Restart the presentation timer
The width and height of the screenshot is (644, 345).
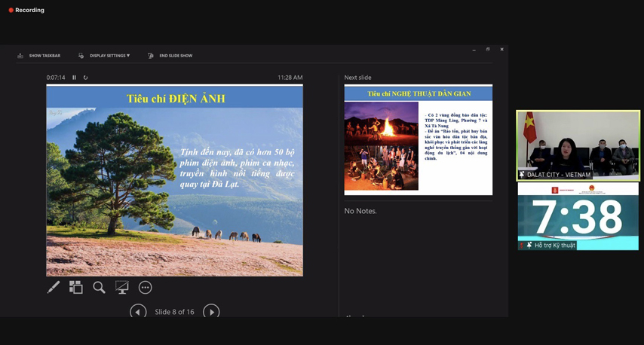[x=85, y=78]
